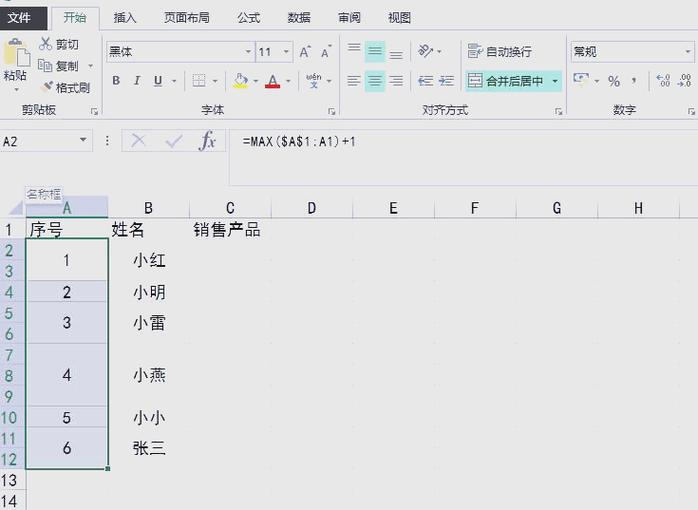Expand the fill color palette arrow
Viewport: 698px width, 510px height.
click(256, 81)
